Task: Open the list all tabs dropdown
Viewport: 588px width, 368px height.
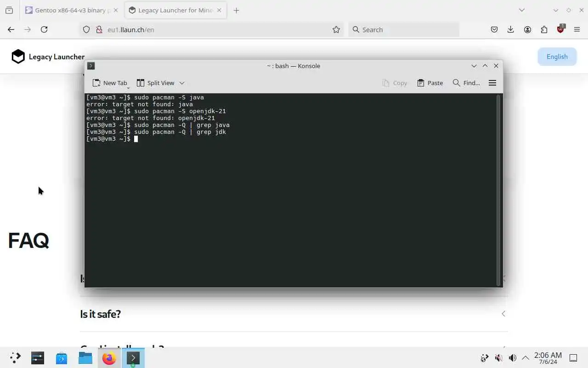Action: click(x=521, y=10)
